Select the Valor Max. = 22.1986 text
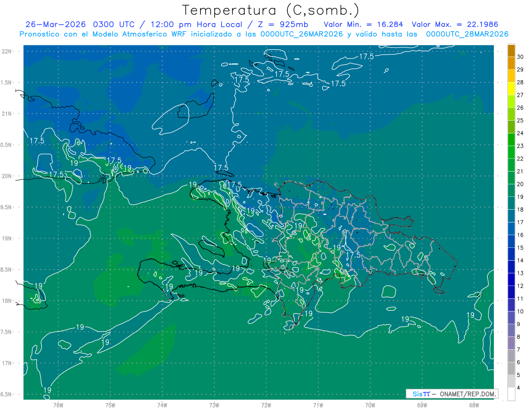Screen dimensions: 532x411 (455, 24)
